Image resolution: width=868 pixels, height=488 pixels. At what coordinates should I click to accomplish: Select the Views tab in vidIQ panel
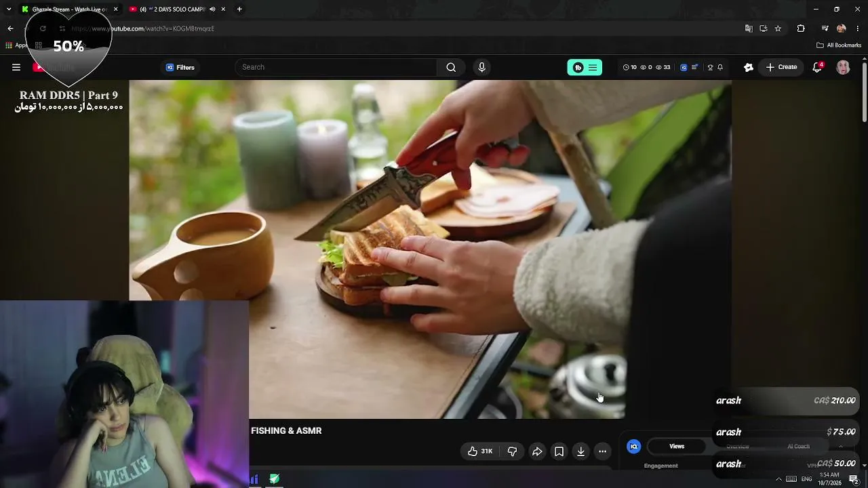click(x=677, y=446)
